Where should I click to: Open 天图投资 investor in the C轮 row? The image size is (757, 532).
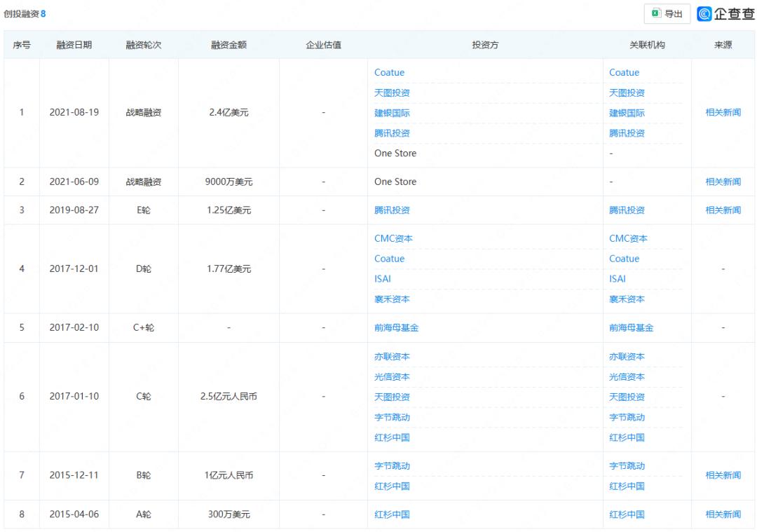392,397
